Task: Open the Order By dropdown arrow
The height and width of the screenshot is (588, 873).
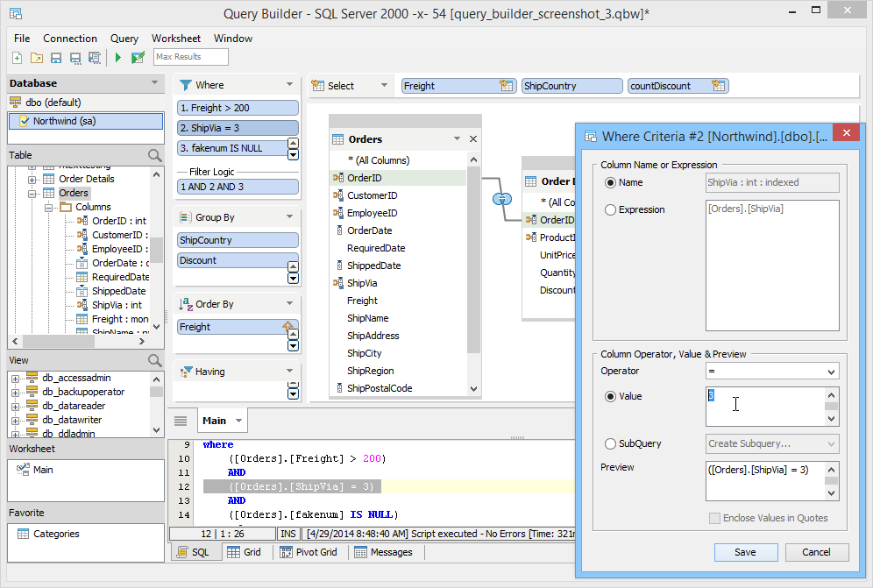Action: (289, 303)
